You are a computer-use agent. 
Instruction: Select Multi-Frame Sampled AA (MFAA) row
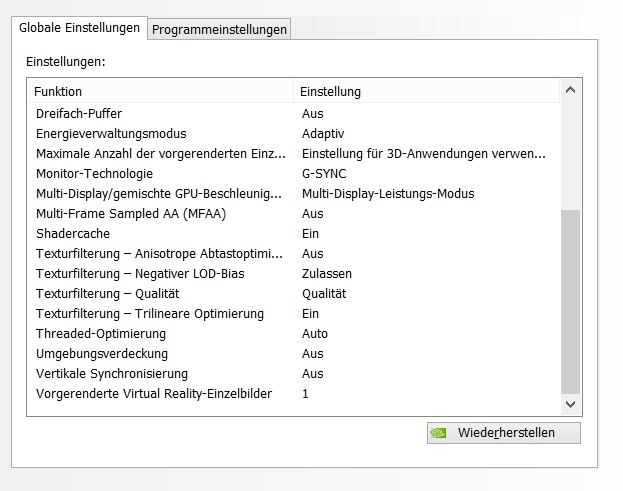(x=294, y=214)
